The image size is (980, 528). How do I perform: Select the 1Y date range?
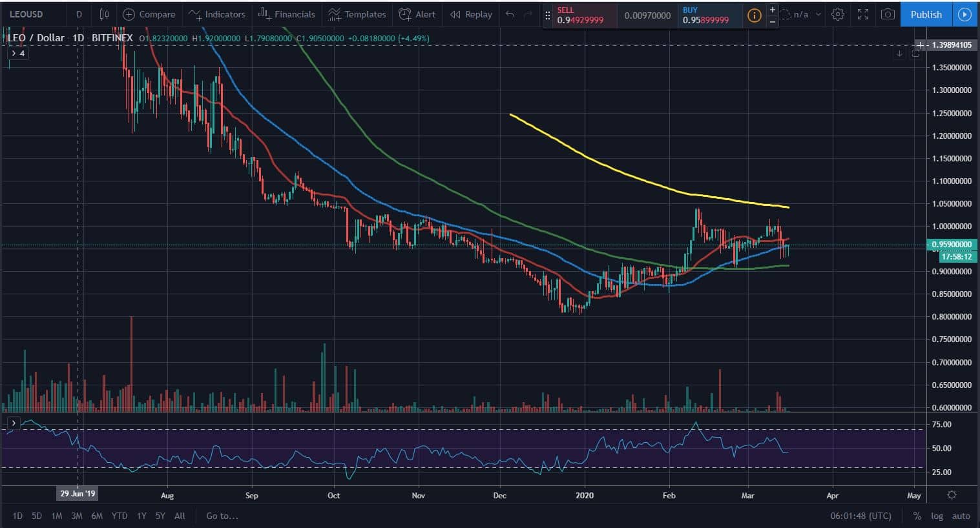(141, 516)
